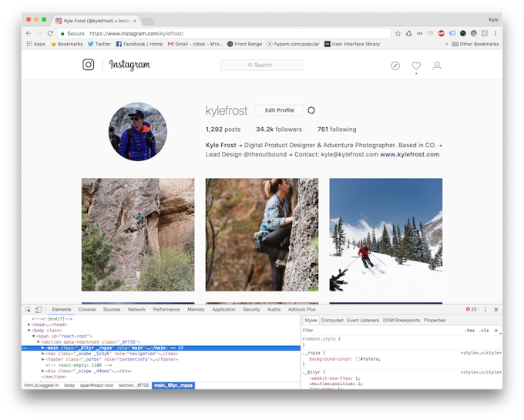The height and width of the screenshot is (420, 524).
Task: Click the Edit Profile button
Action: point(279,110)
